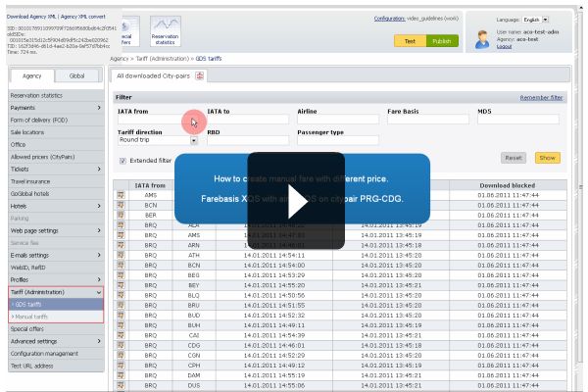This screenshot has width=588, height=392.
Task: Open row icon for BCN entry
Action: pyautogui.click(x=122, y=205)
